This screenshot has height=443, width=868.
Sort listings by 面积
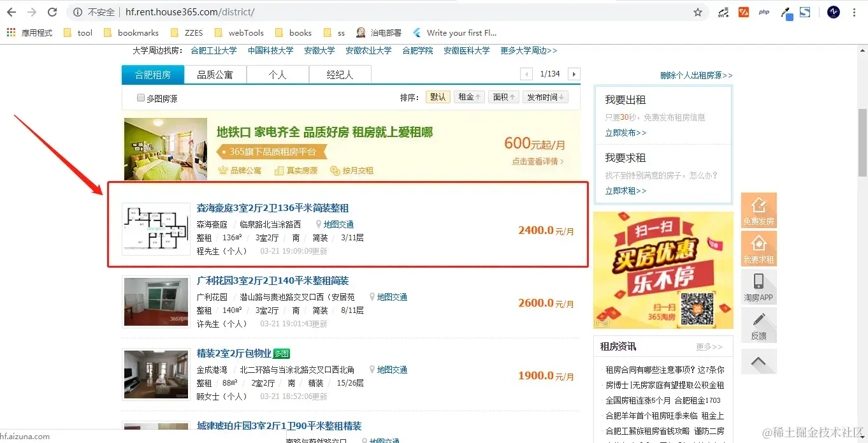point(504,97)
